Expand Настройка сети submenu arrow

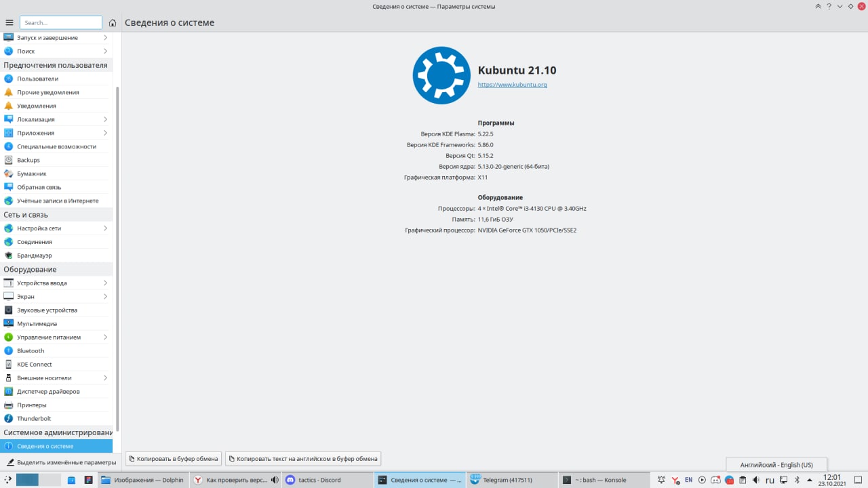105,228
